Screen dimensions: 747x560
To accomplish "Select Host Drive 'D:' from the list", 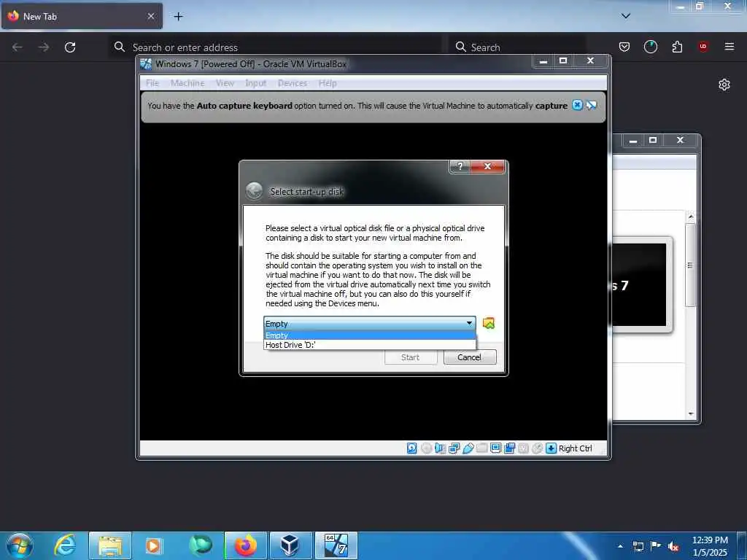I will (370, 345).
